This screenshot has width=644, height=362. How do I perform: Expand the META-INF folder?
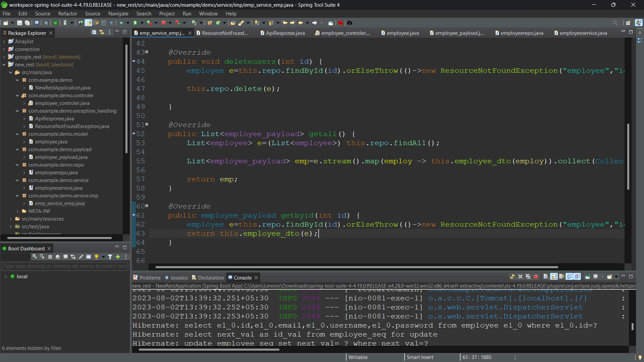17,211
